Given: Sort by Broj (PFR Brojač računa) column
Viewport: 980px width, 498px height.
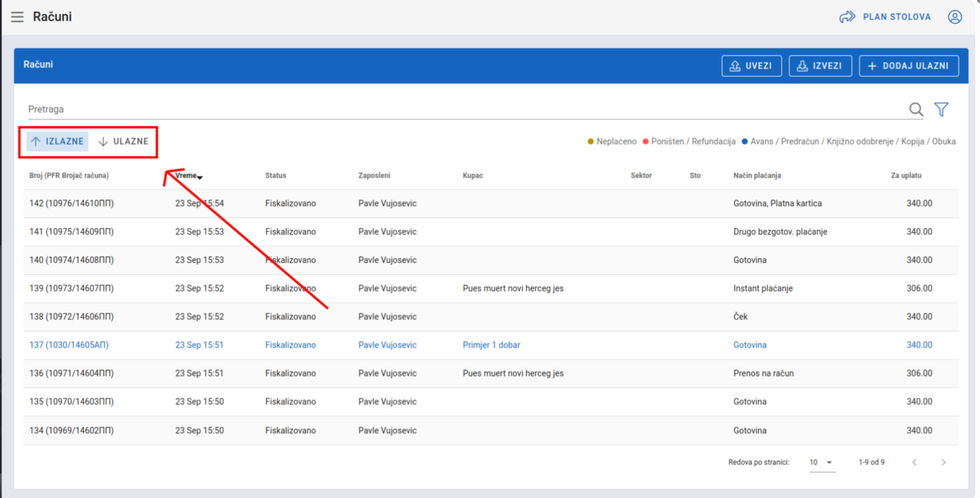Looking at the screenshot, I should [x=69, y=176].
